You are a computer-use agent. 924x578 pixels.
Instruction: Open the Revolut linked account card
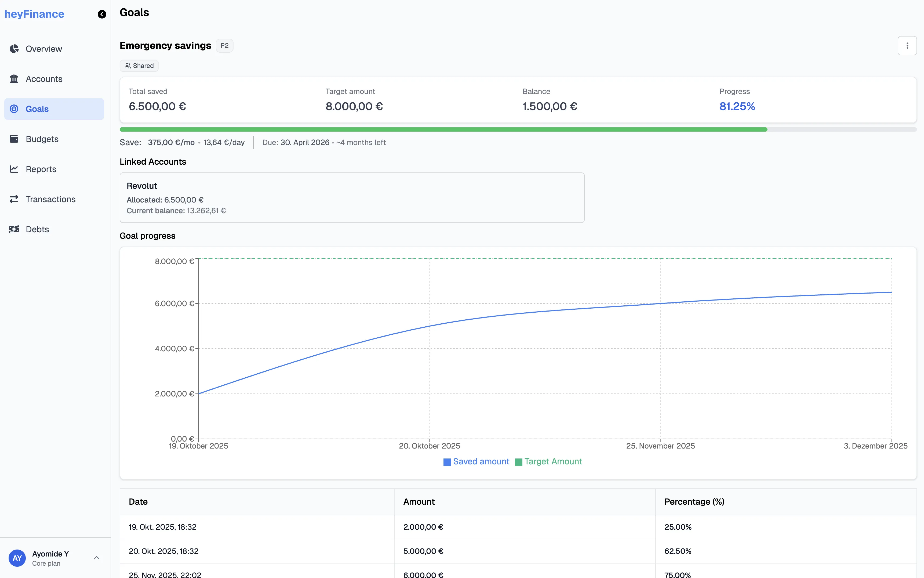(351, 197)
